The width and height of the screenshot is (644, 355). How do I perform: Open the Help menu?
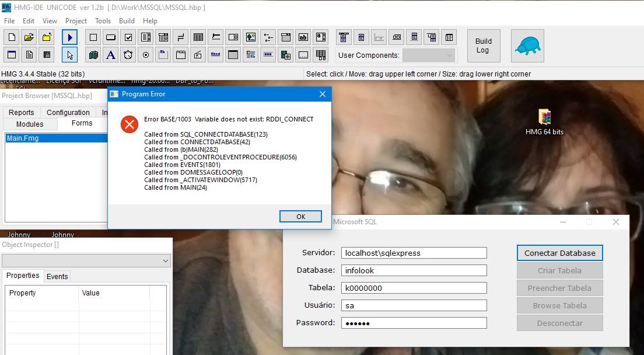point(150,21)
